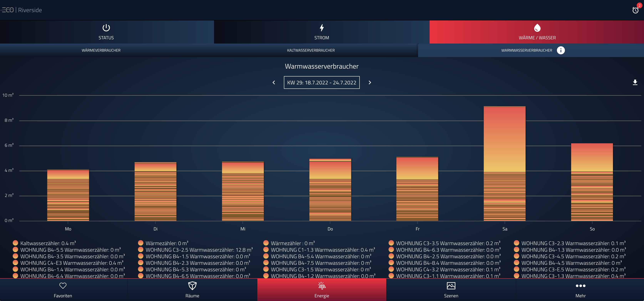Open the WÄRMEVERBRAUCHER sub-tab
The height and width of the screenshot is (301, 644).
(x=101, y=50)
